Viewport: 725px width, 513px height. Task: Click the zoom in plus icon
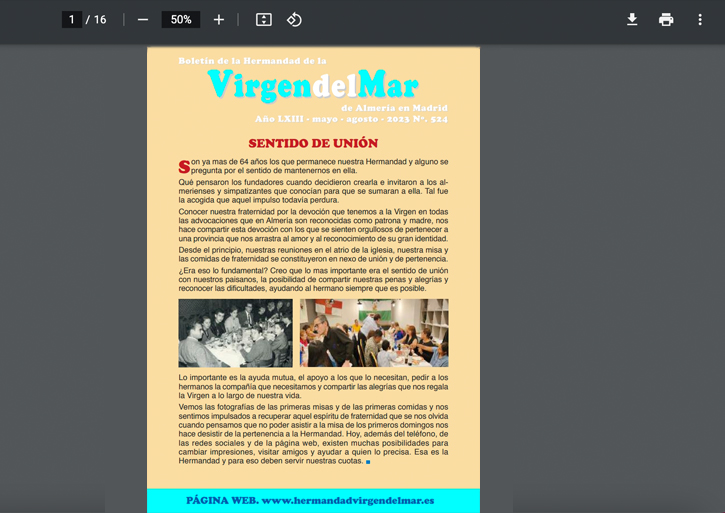[219, 20]
